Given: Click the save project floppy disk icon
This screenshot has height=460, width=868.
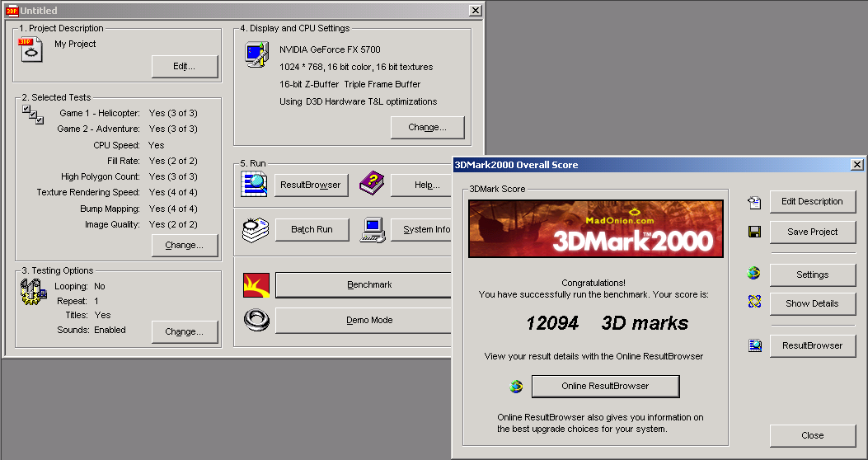Looking at the screenshot, I should point(754,232).
